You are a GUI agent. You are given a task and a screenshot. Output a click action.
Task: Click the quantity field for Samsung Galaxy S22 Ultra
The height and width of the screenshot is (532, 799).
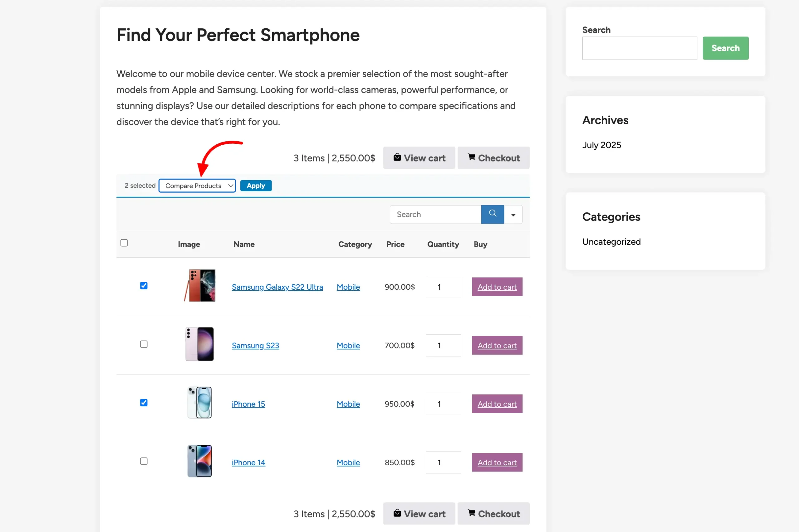(444, 287)
